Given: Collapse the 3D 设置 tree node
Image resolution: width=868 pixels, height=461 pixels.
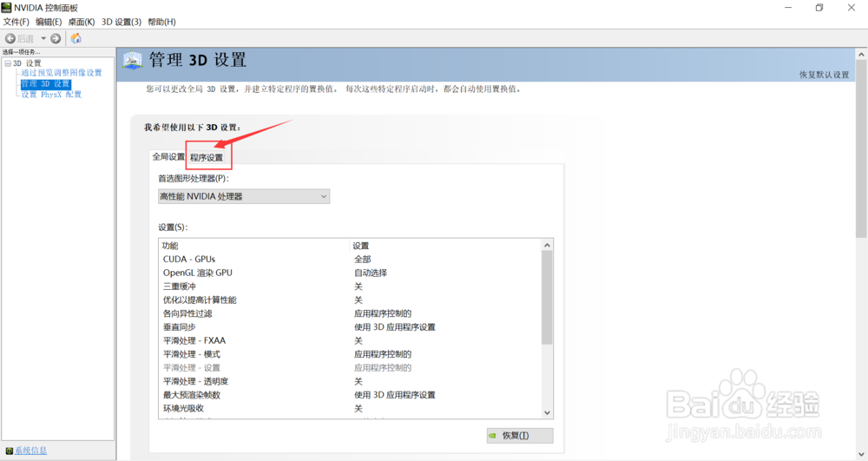Looking at the screenshot, I should [x=8, y=63].
